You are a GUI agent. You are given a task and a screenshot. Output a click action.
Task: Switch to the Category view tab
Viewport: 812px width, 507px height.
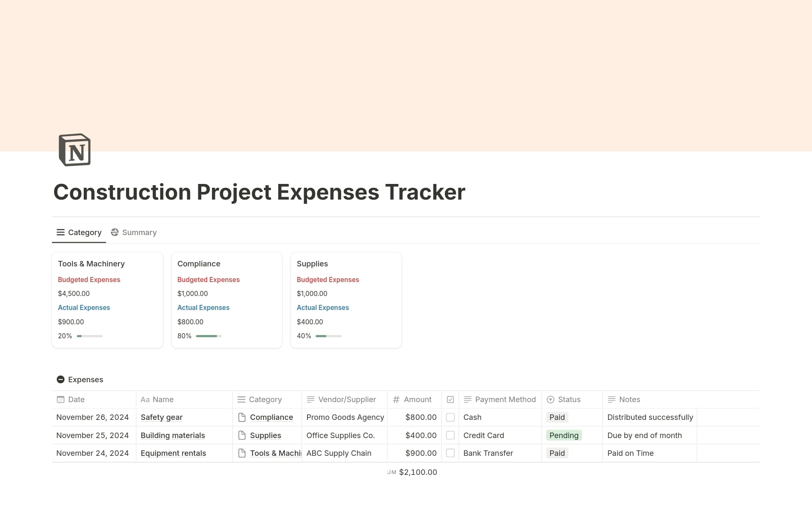[x=79, y=232]
